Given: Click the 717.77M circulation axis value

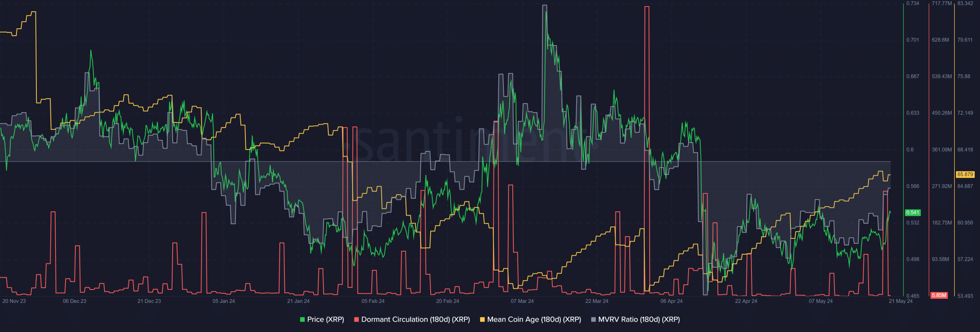Looking at the screenshot, I should 942,3.
